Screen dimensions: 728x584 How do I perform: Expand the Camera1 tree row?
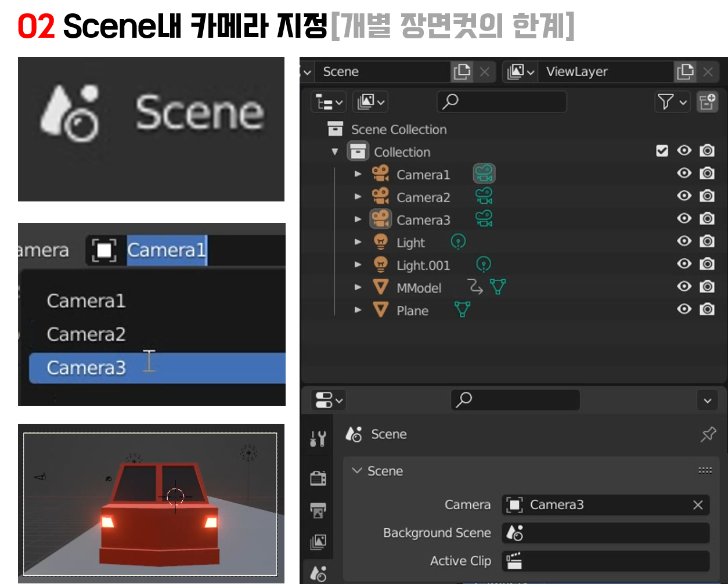point(358,174)
